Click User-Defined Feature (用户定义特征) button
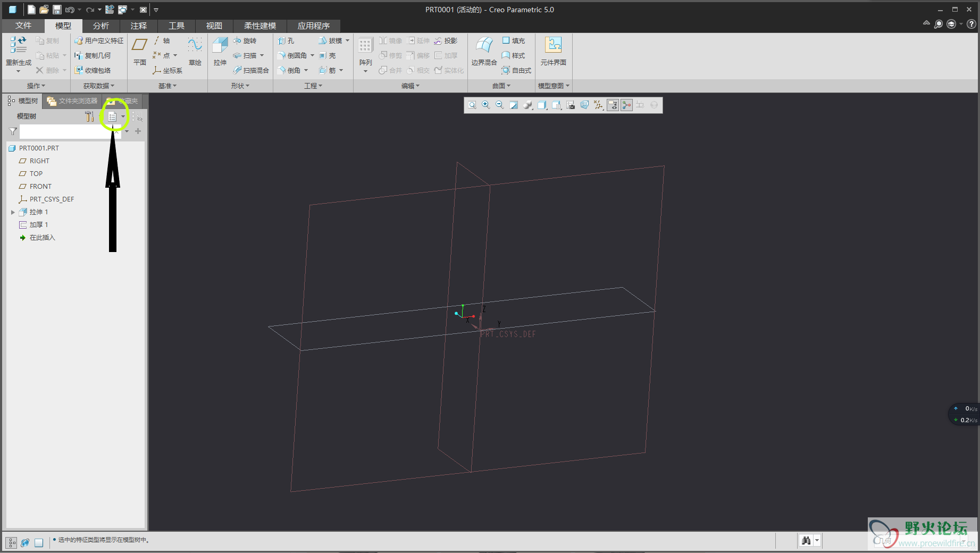This screenshot has width=980, height=553. click(x=99, y=40)
